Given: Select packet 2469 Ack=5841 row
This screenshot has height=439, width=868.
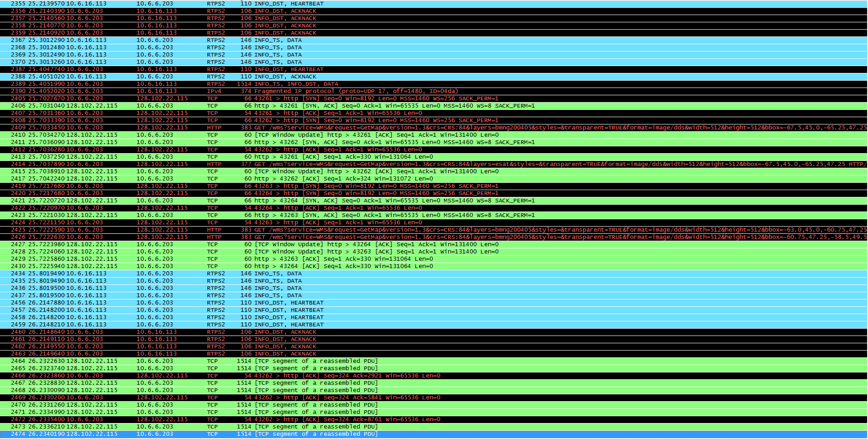Looking at the screenshot, I should pos(434,398).
